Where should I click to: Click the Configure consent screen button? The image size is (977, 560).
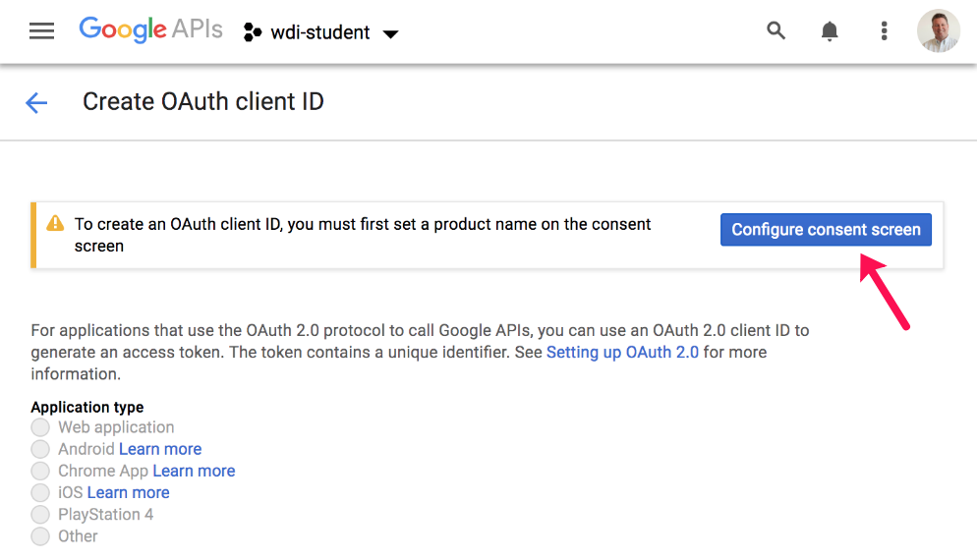pyautogui.click(x=826, y=230)
